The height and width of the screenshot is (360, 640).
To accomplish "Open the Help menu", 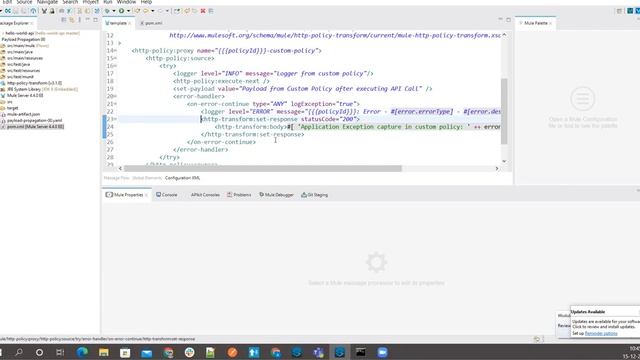I will click(x=146, y=2).
